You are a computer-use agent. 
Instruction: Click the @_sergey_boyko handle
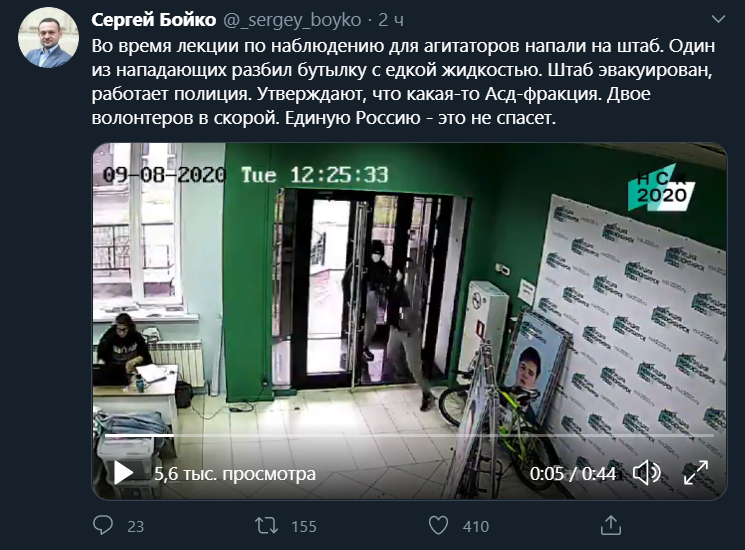[292, 20]
